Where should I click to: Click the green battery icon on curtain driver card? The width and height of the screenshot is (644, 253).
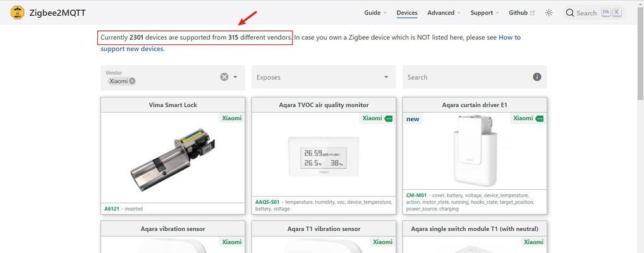[540, 118]
